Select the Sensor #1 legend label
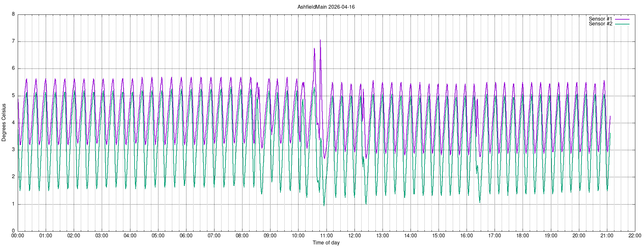Viewport: 644px width, 247px height. (x=600, y=19)
